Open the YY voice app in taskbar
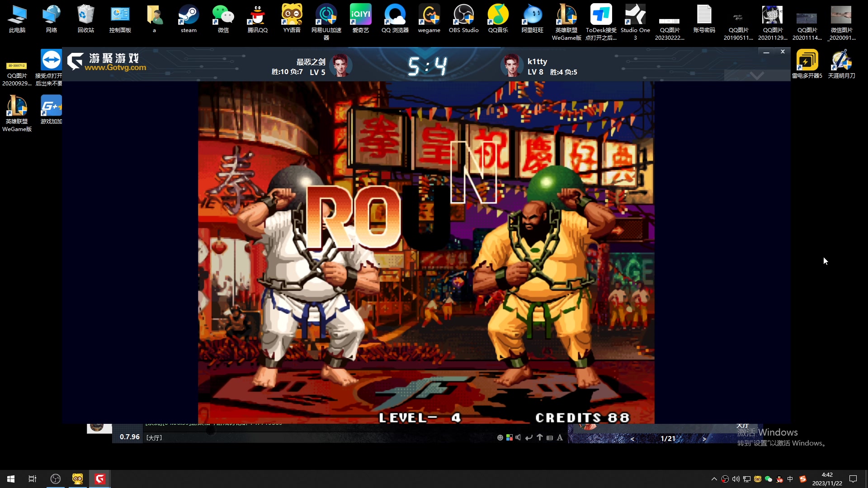This screenshot has height=488, width=868. (x=78, y=479)
